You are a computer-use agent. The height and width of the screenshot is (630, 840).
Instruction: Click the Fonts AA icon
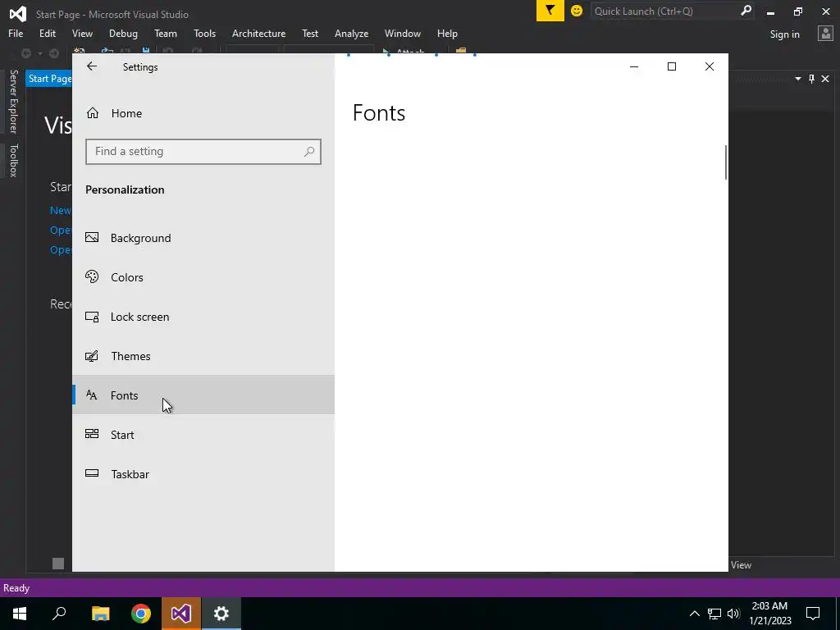tap(92, 395)
